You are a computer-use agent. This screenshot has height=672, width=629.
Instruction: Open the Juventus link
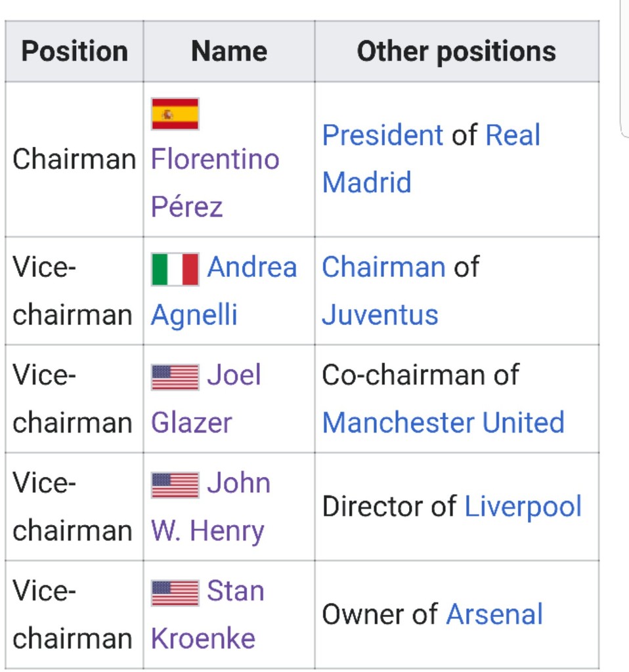click(380, 315)
